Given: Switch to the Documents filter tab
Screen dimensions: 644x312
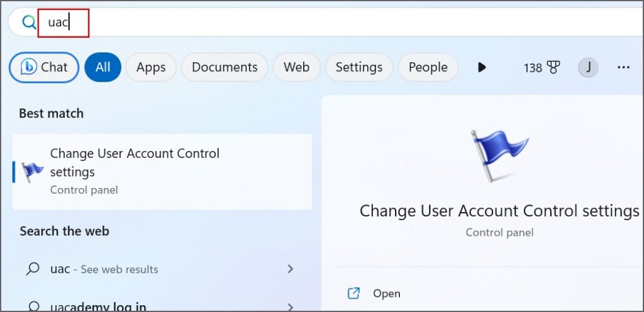Looking at the screenshot, I should 225,67.
